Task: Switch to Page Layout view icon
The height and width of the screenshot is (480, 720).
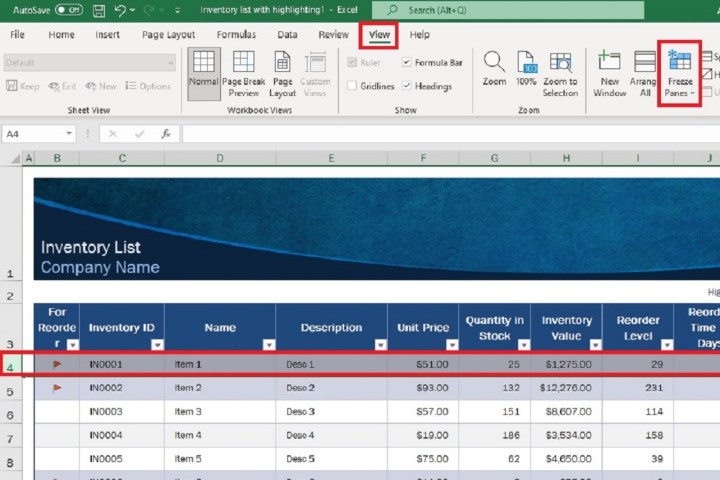Action: (283, 63)
